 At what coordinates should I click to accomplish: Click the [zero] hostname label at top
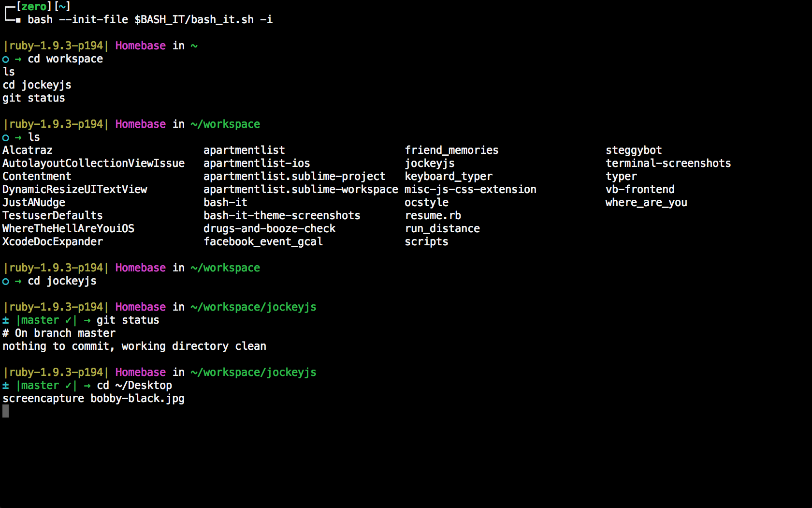(34, 6)
